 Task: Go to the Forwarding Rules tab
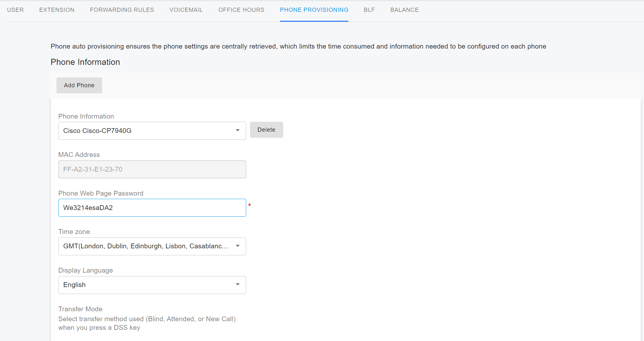pyautogui.click(x=122, y=10)
